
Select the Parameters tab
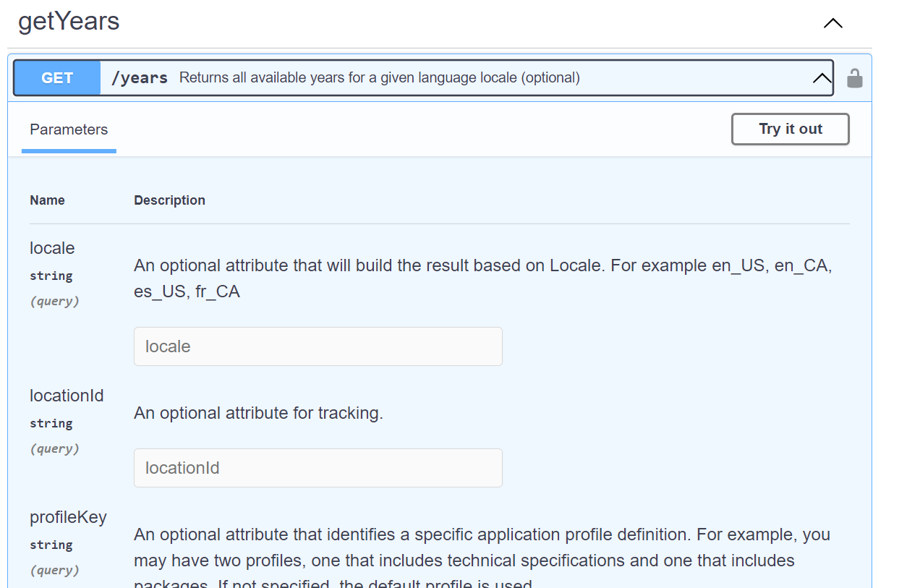point(69,130)
